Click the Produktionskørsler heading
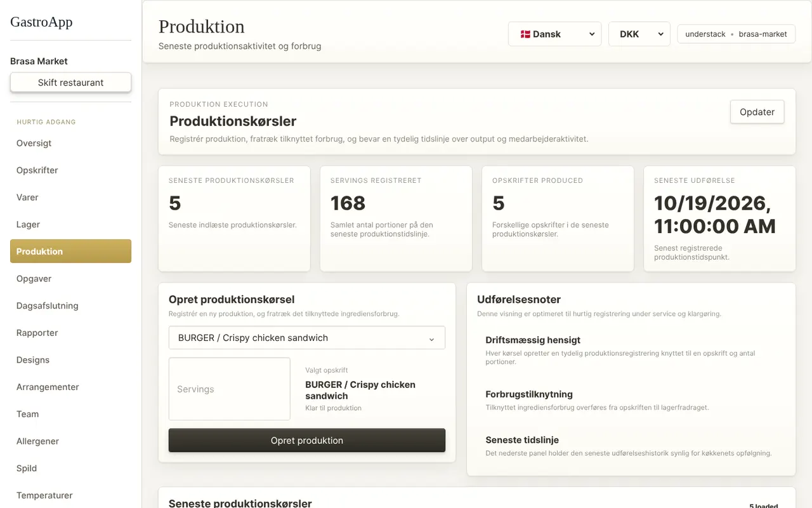 pyautogui.click(x=233, y=121)
